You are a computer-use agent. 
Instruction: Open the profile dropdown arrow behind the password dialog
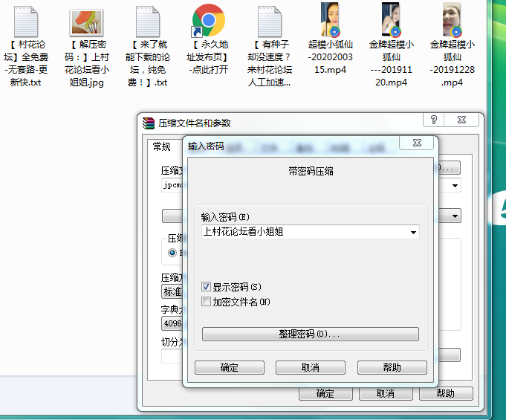click(x=455, y=216)
